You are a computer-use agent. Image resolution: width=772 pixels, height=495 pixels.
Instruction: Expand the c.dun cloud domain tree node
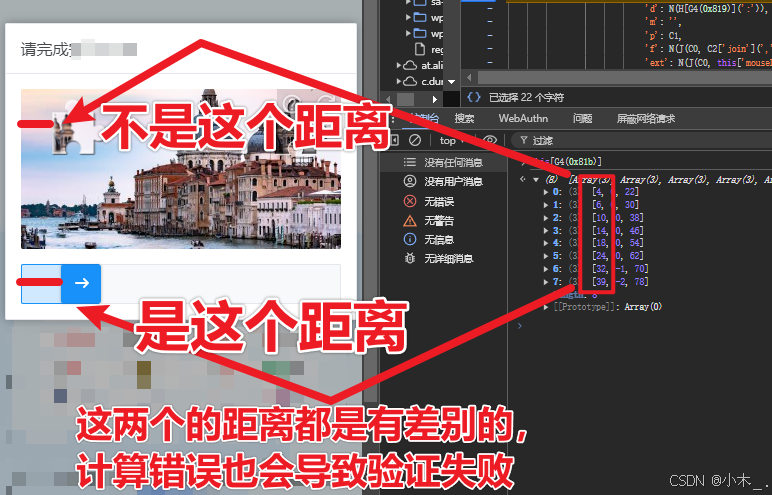[399, 81]
